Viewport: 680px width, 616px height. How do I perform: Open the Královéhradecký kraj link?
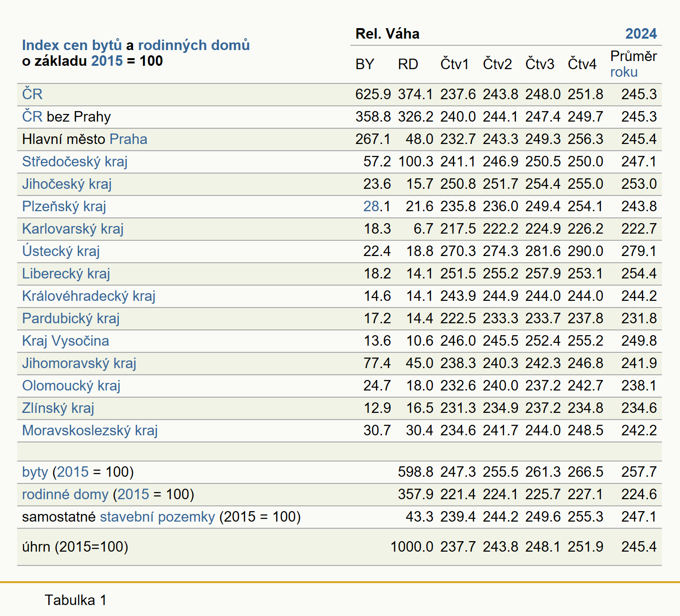(89, 296)
